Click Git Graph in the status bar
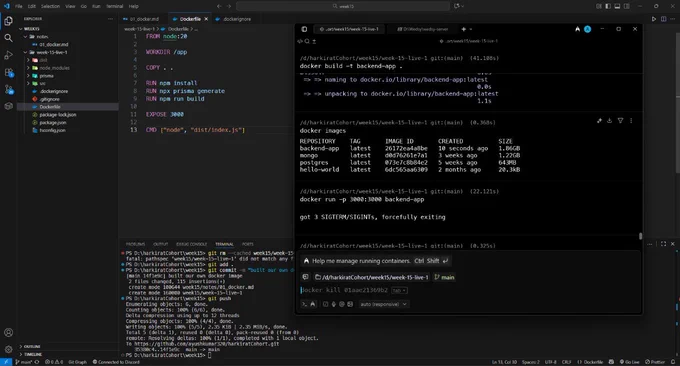Image resolution: width=680 pixels, height=366 pixels. point(78,362)
